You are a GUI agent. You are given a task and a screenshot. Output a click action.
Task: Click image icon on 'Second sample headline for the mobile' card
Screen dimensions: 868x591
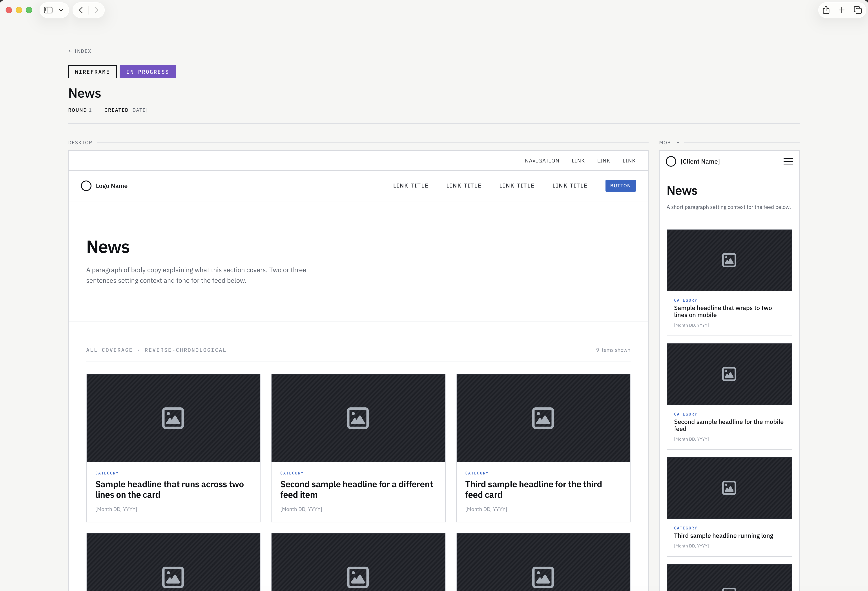[x=729, y=374]
